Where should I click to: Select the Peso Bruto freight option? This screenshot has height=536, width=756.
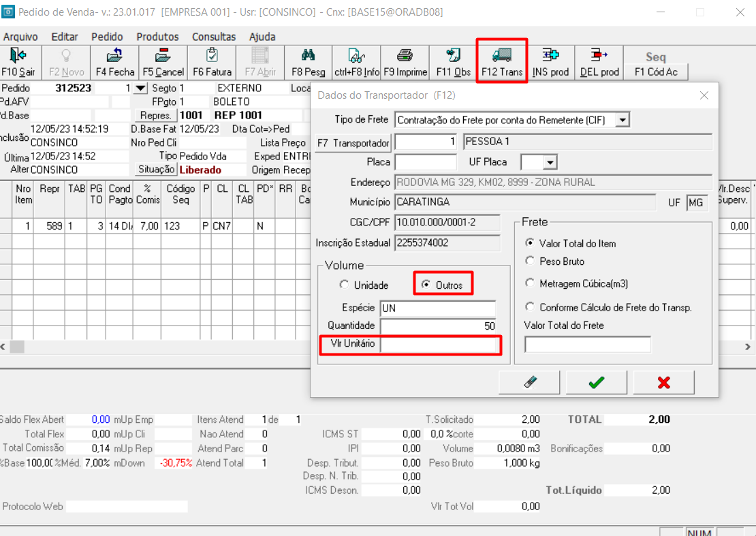click(531, 261)
